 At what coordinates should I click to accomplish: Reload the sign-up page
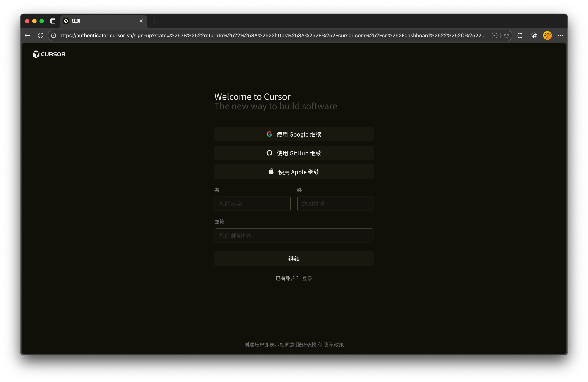[x=41, y=35]
